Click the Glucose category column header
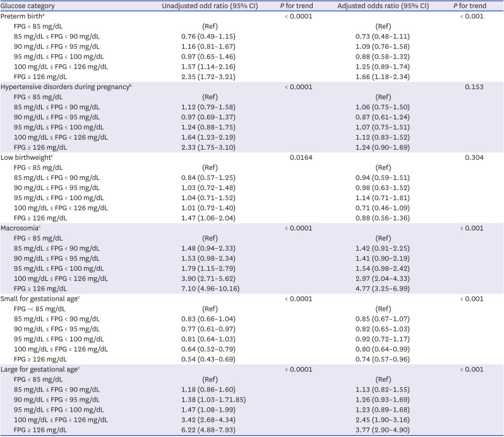 pyautogui.click(x=29, y=6)
